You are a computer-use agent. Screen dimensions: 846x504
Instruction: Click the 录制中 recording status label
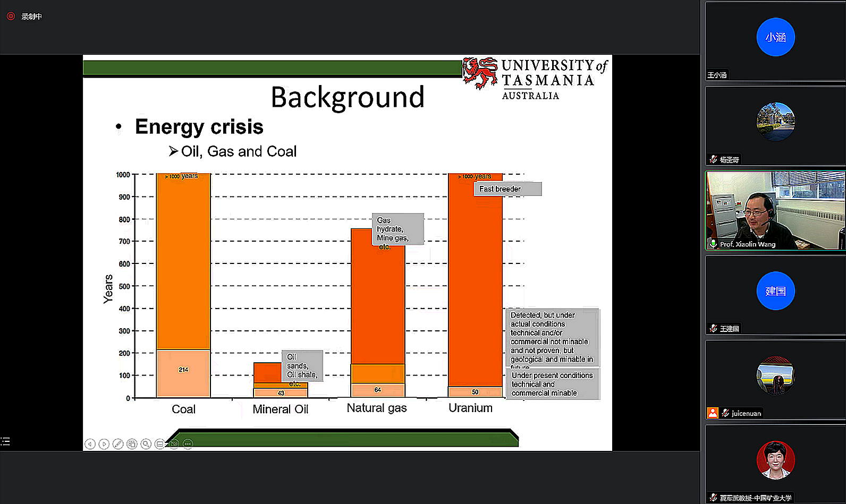tap(31, 16)
